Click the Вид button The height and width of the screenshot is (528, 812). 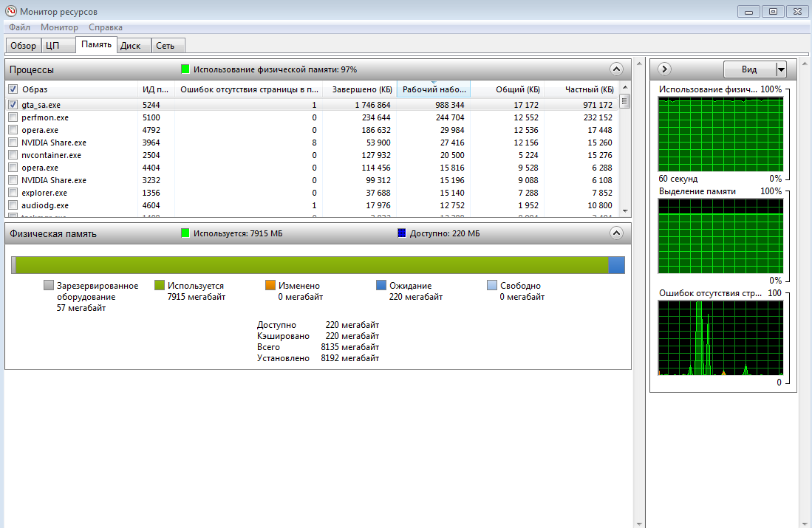749,69
